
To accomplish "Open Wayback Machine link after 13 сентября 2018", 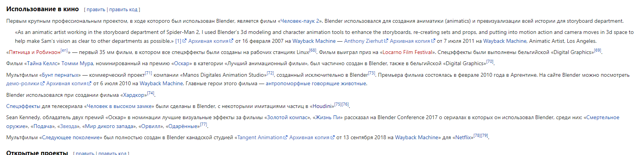I will 417,137.
